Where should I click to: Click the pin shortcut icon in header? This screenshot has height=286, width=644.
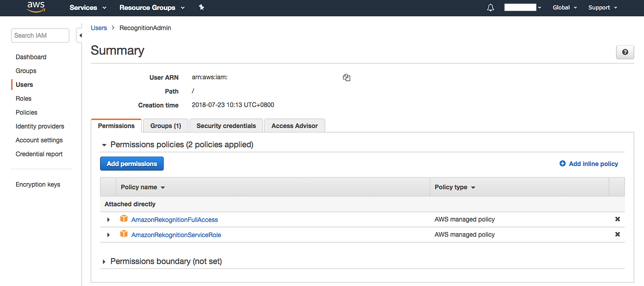[x=202, y=8]
